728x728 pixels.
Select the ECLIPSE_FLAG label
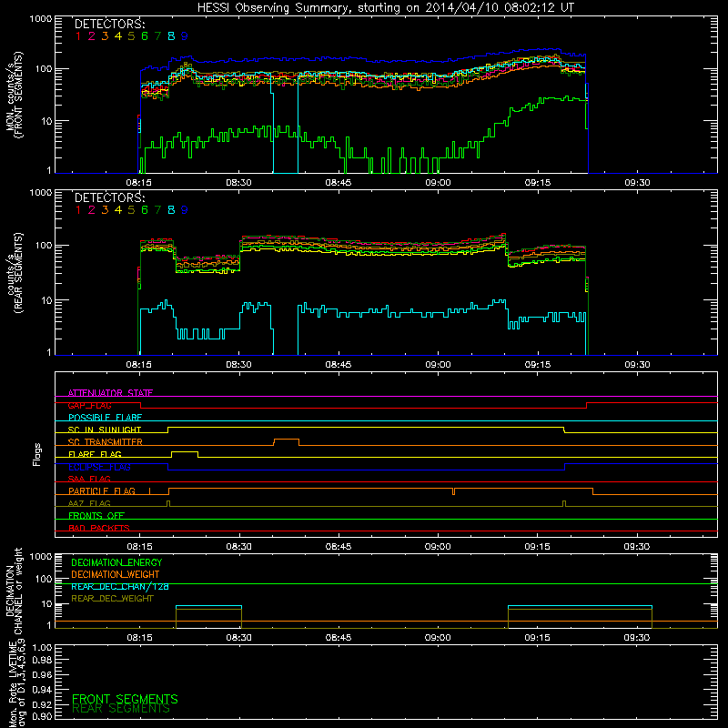point(99,467)
